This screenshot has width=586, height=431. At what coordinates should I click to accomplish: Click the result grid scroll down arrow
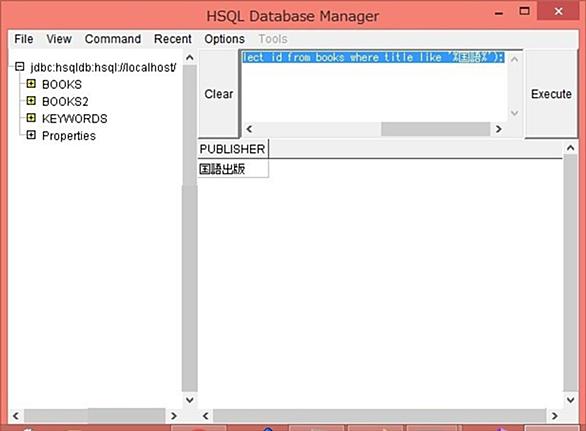pos(570,400)
